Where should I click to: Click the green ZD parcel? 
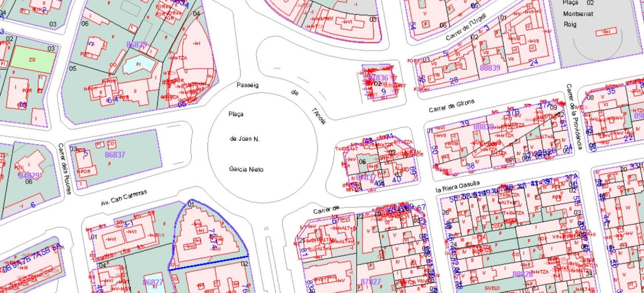32,59
